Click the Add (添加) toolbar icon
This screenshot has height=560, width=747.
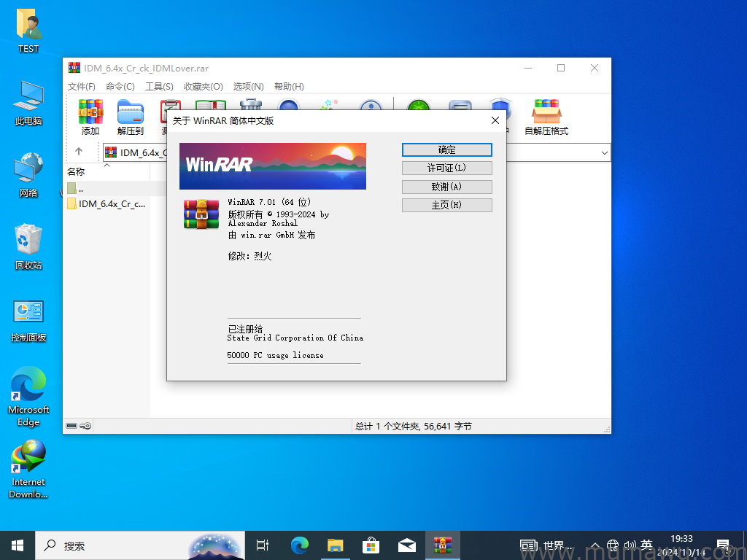90,117
